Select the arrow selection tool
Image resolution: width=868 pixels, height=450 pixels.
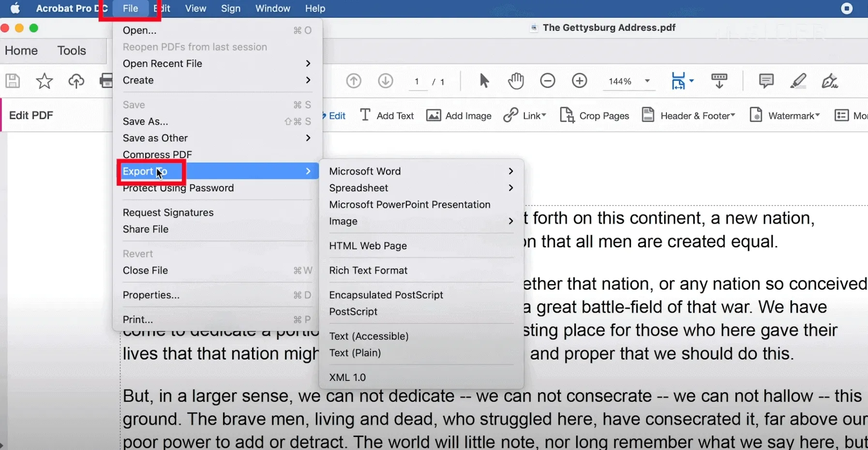point(484,81)
